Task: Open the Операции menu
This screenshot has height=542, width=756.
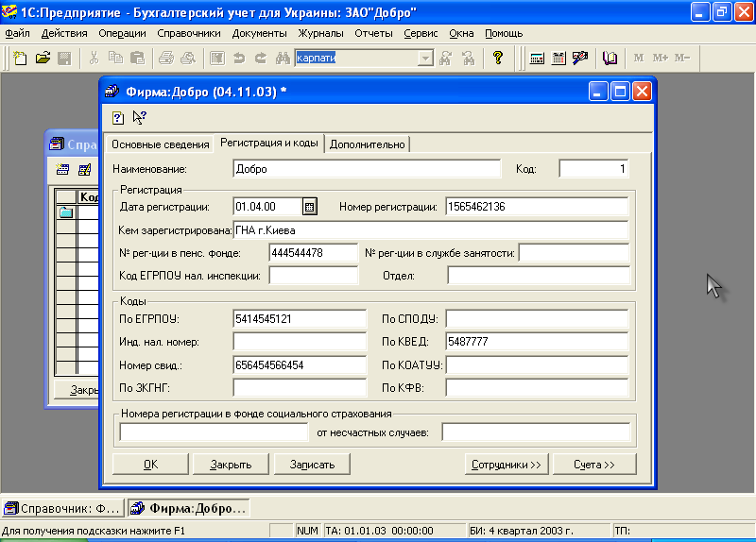Action: [x=122, y=33]
